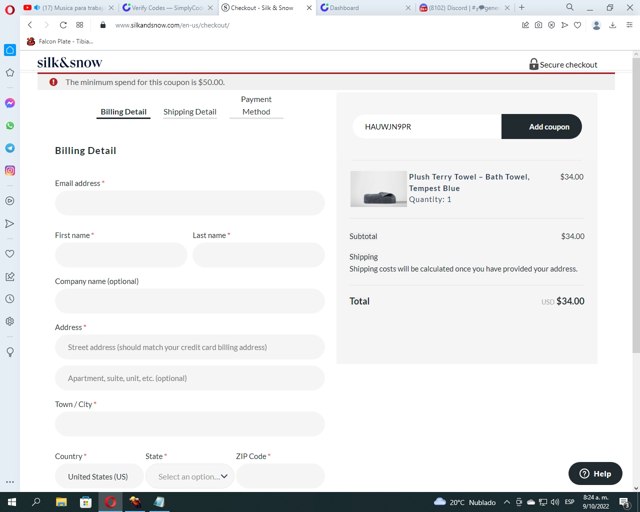Open sidebar flow send icon
The image size is (640, 512).
pyautogui.click(x=10, y=223)
